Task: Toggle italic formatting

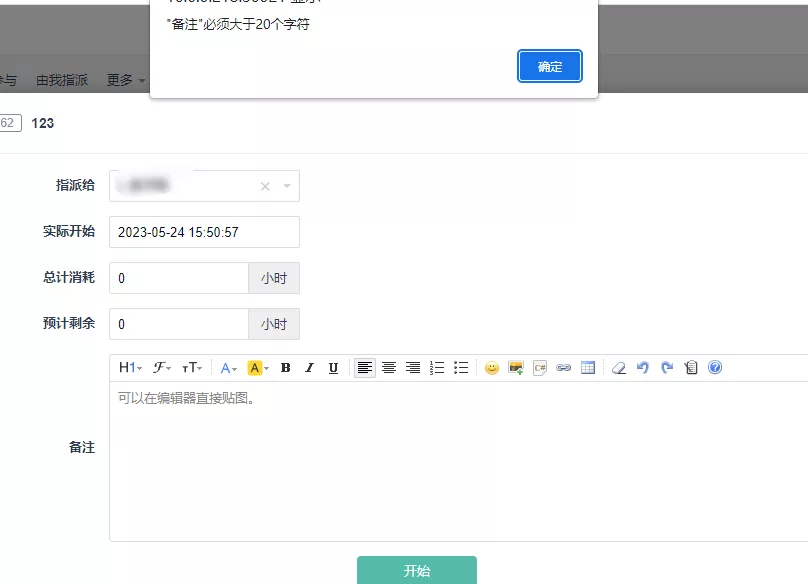Action: (309, 368)
